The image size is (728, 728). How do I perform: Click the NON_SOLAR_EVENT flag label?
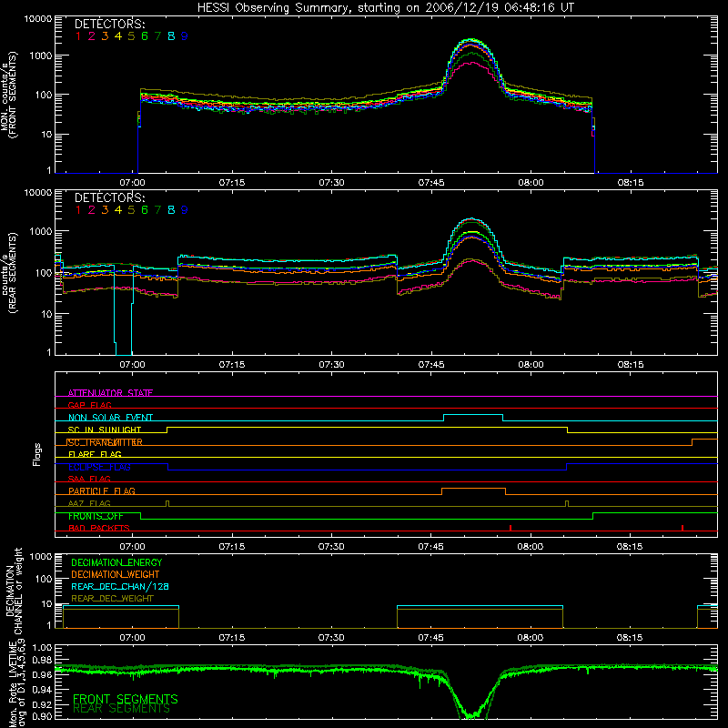110,418
